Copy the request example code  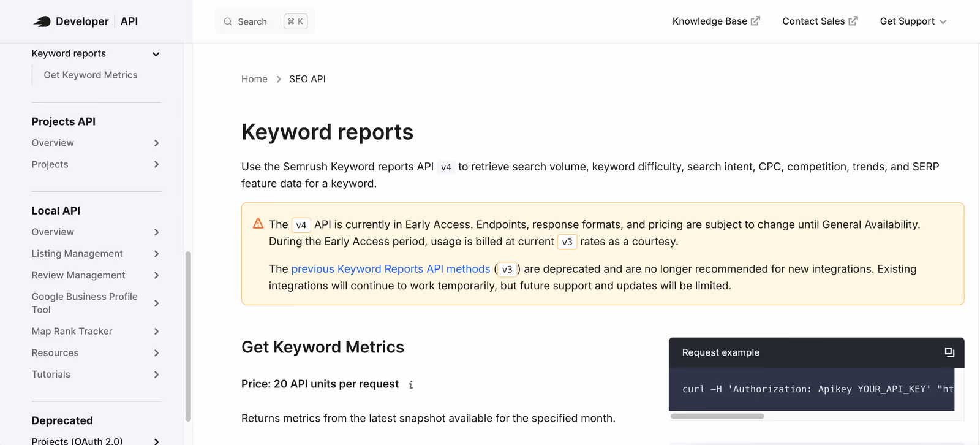pyautogui.click(x=949, y=352)
